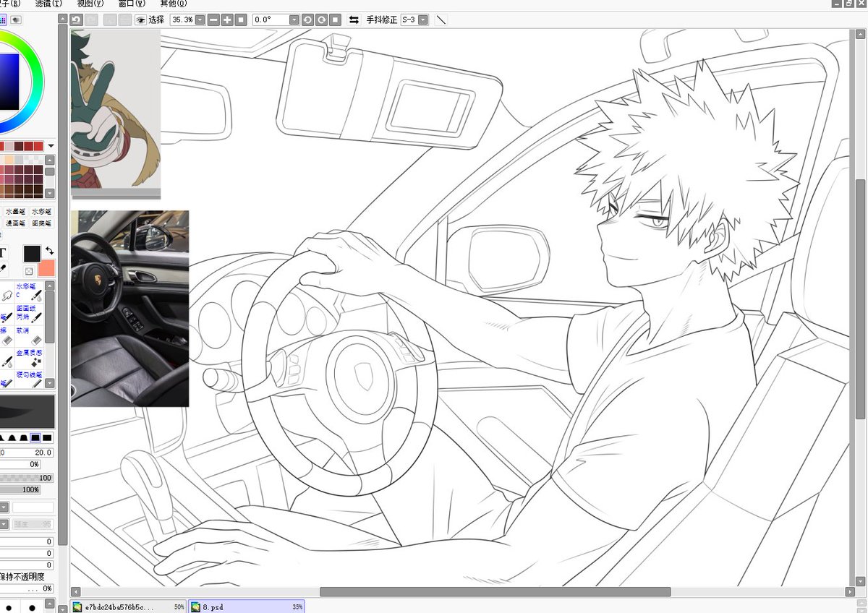
Task: Undo the last stroke with Undo arrow
Action: coord(77,20)
